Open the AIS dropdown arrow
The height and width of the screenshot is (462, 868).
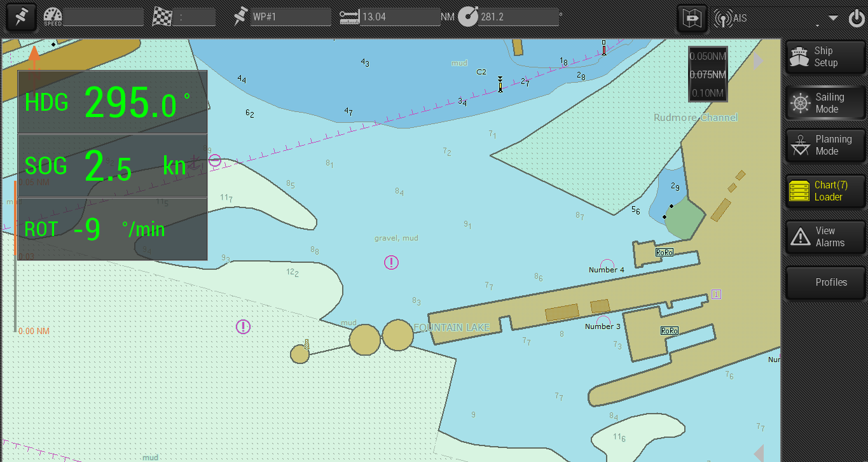click(834, 18)
